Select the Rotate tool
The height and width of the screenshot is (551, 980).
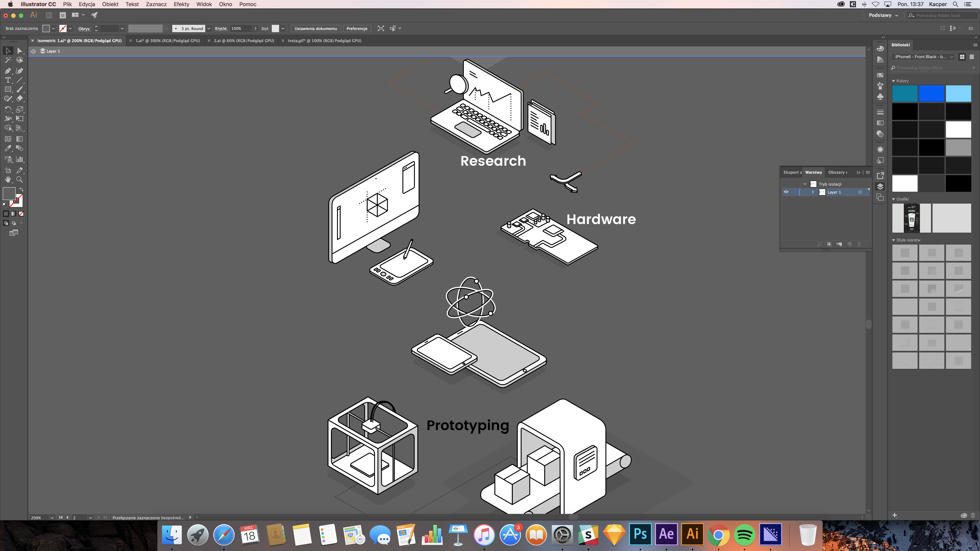point(8,109)
